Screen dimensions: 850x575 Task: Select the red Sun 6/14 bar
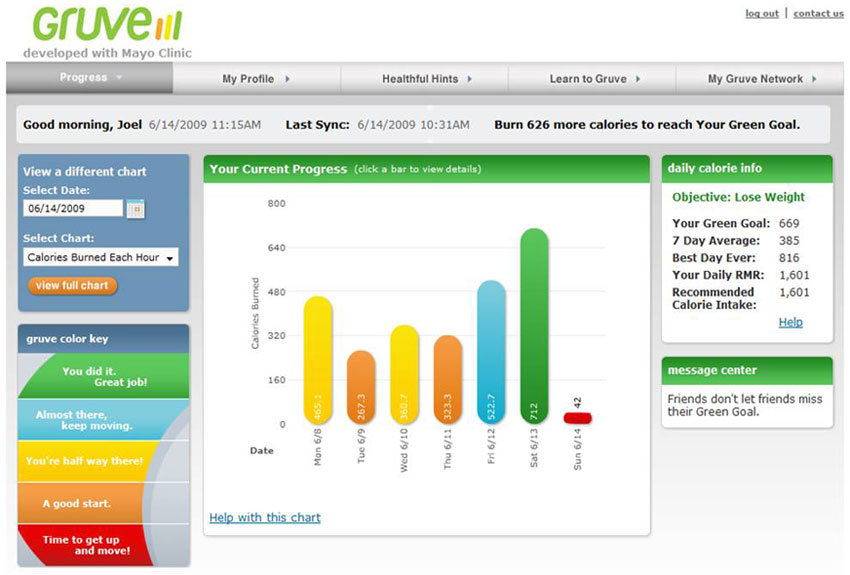coord(577,418)
